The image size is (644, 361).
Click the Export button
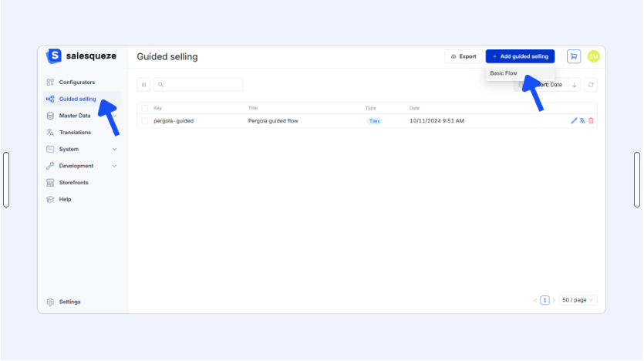(x=464, y=56)
